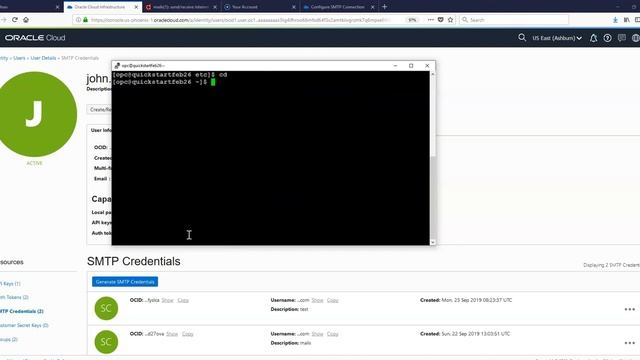Click the SMTP Credentials heading text
This screenshot has width=640, height=360.
[133, 261]
